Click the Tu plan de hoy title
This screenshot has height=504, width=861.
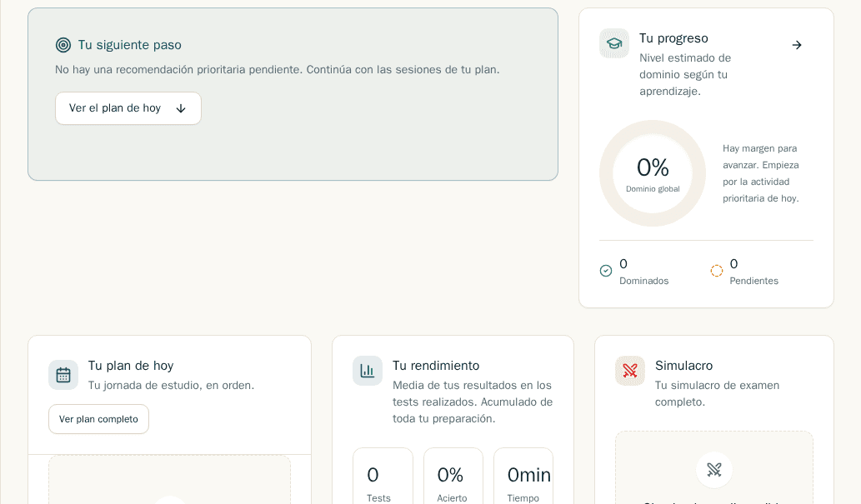(x=131, y=366)
